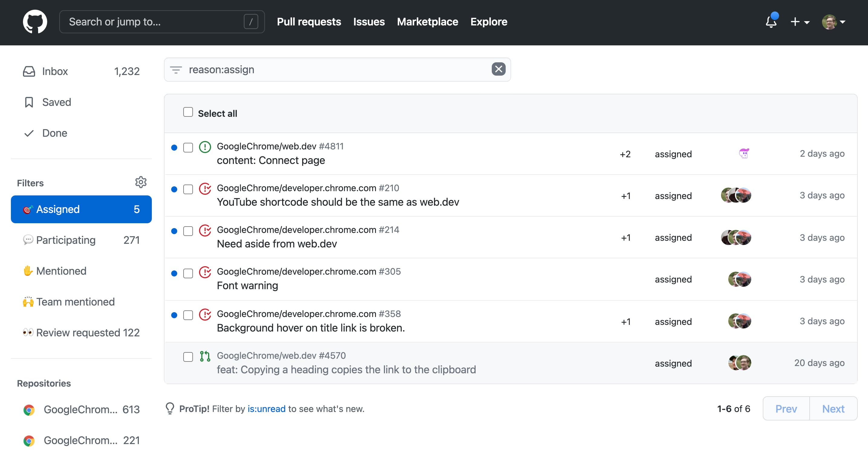Open Explore menu item
Screen dimensions: 868x461
[489, 22]
